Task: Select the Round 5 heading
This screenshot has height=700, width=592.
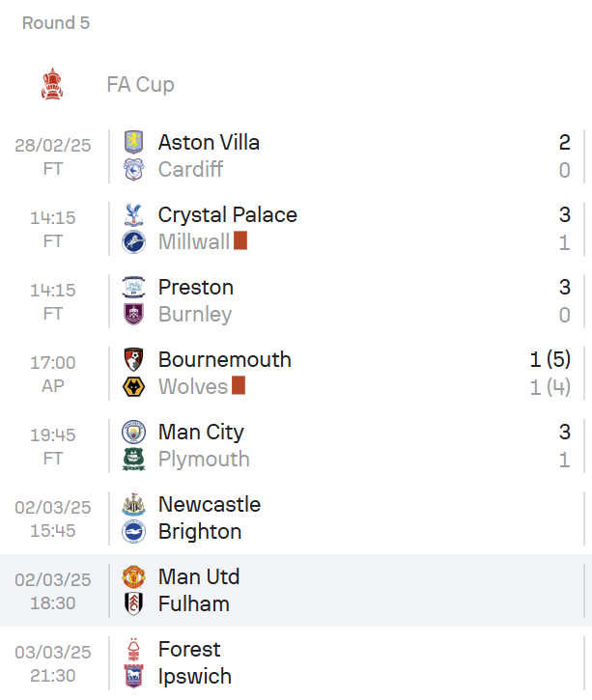Action: point(56,22)
